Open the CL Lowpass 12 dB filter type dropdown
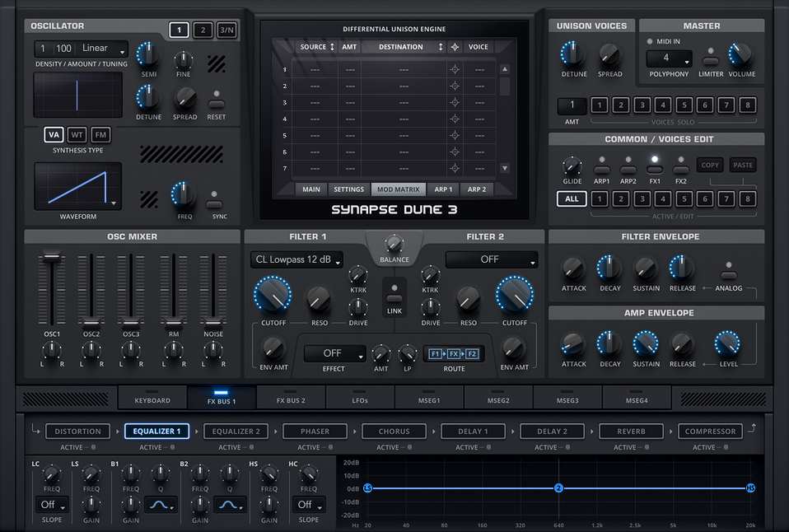Screen dimensions: 789x532 [x=296, y=259]
